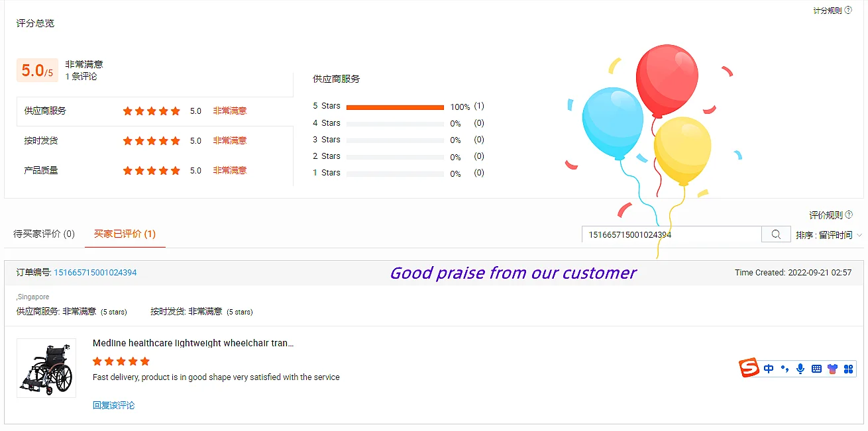Click the wheelchair product thumbnail

[46, 368]
